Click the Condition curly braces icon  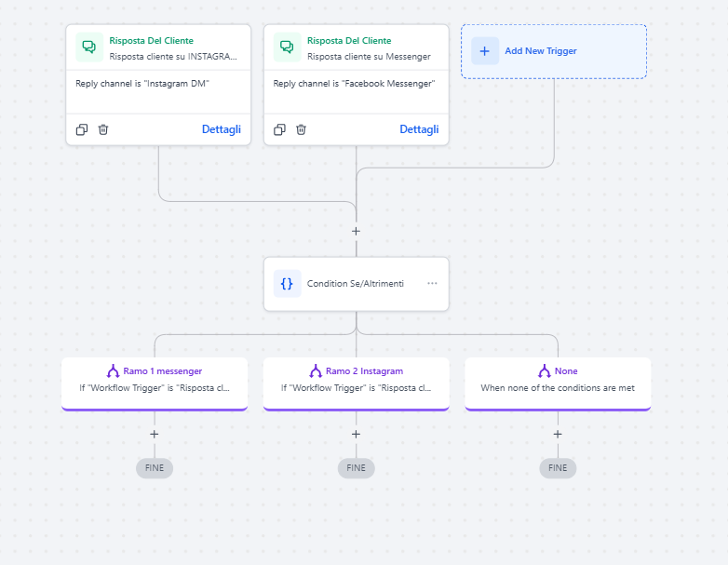pyautogui.click(x=287, y=283)
